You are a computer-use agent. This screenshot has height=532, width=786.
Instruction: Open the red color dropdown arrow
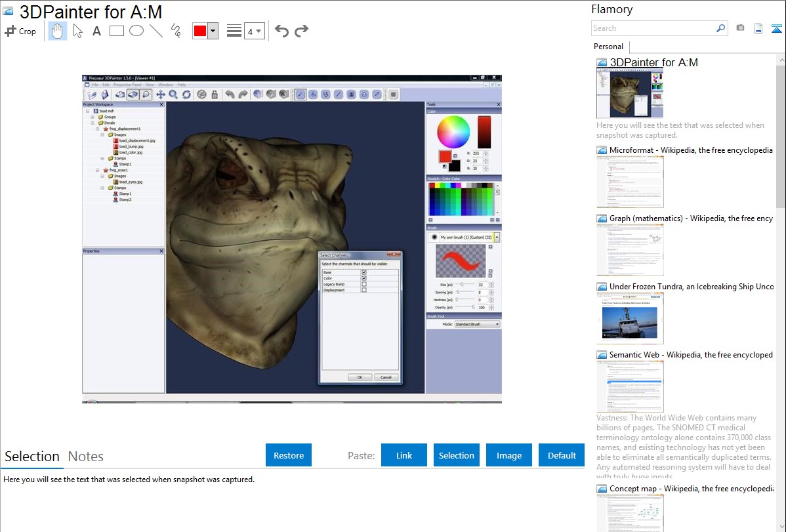point(213,31)
